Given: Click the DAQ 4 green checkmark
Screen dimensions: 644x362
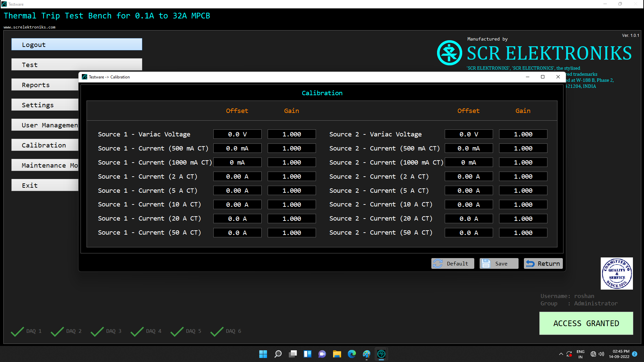Looking at the screenshot, I should [137, 331].
